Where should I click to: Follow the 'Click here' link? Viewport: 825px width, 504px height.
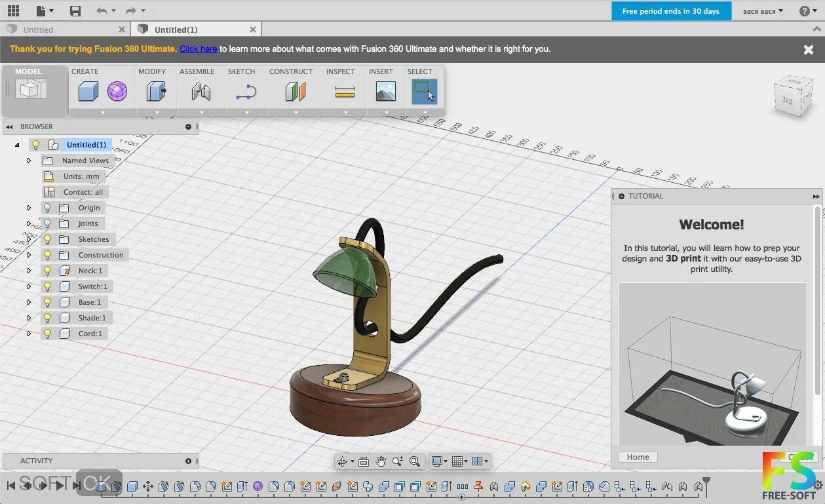198,48
